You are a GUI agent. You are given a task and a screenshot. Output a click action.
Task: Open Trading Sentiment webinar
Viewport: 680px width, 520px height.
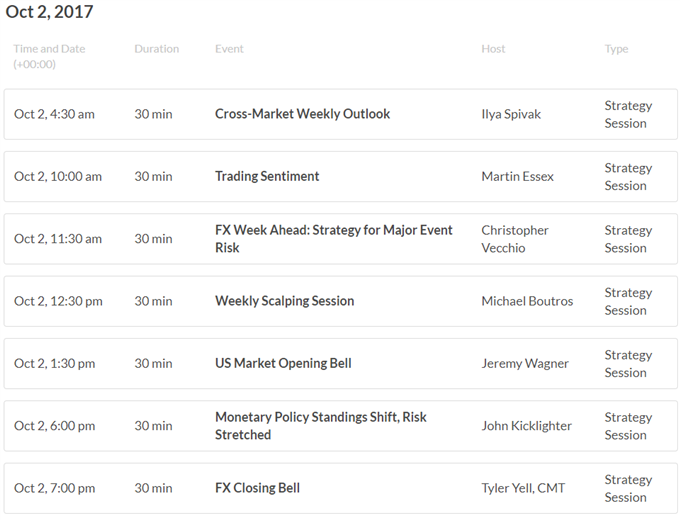tap(267, 177)
